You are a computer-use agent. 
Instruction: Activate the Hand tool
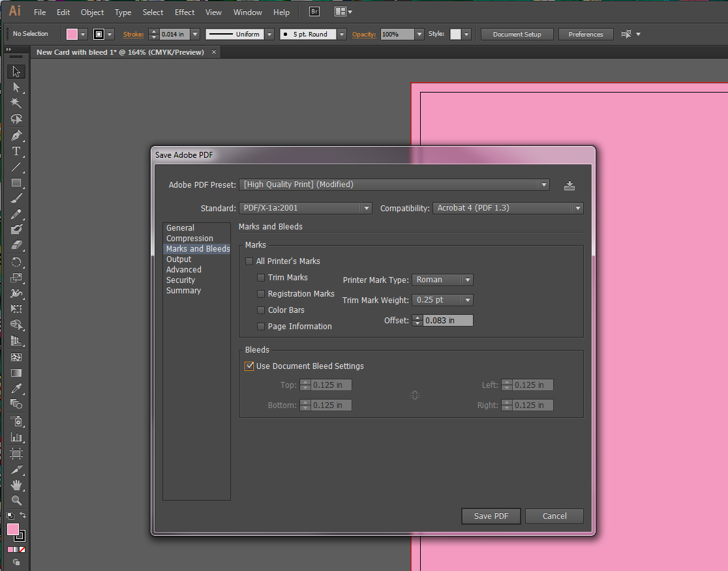[16, 485]
